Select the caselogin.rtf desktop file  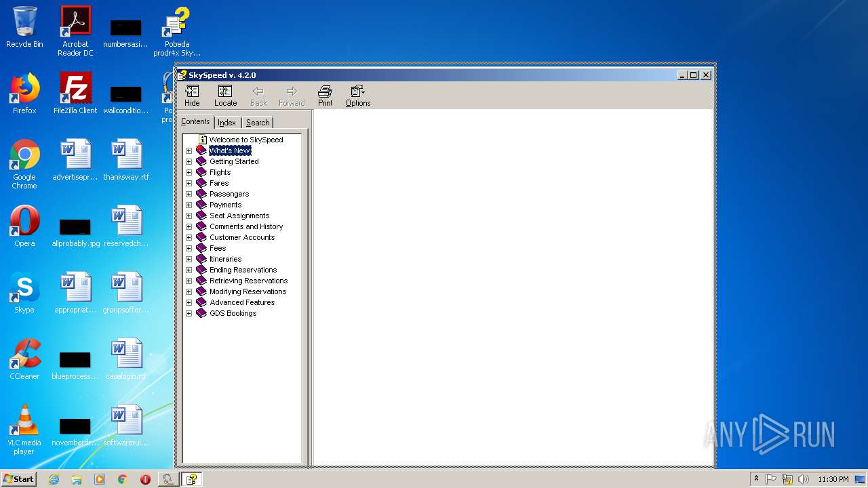point(126,359)
